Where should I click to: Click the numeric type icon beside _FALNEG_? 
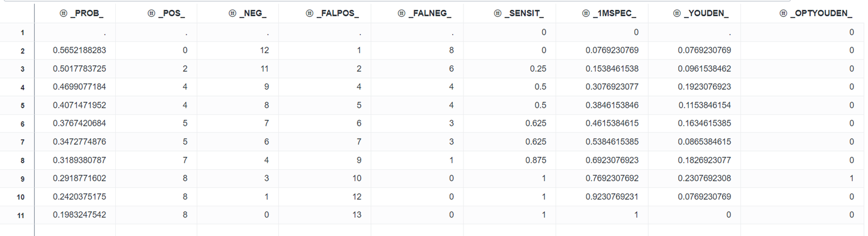coord(401,13)
